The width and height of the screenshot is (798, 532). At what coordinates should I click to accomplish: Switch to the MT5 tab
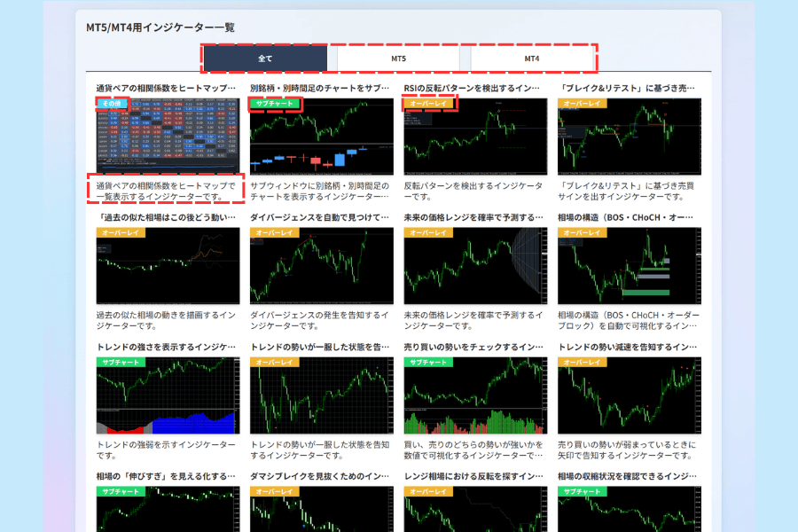[398, 59]
